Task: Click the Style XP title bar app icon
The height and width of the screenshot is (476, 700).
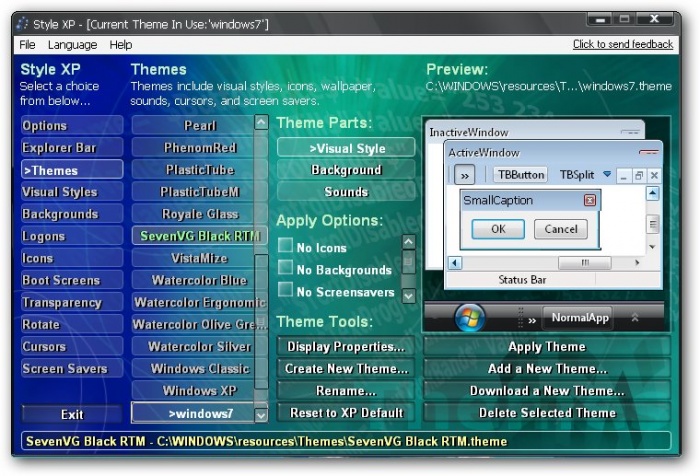Action: point(22,24)
